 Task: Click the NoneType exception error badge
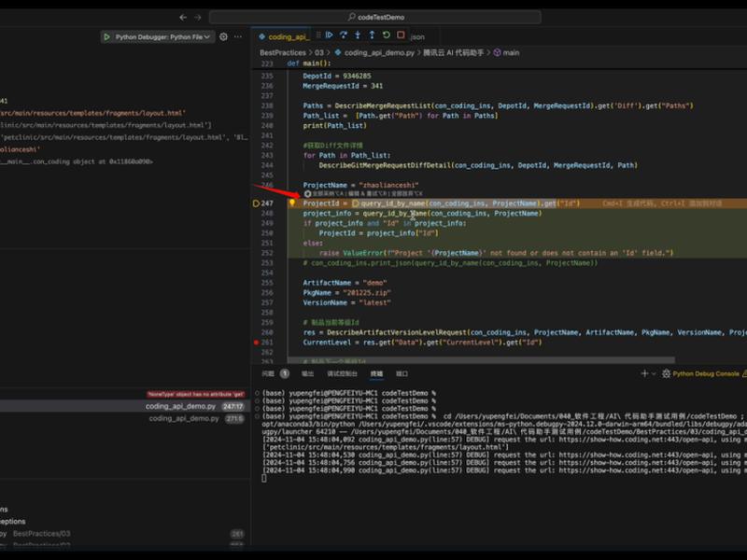pos(196,394)
